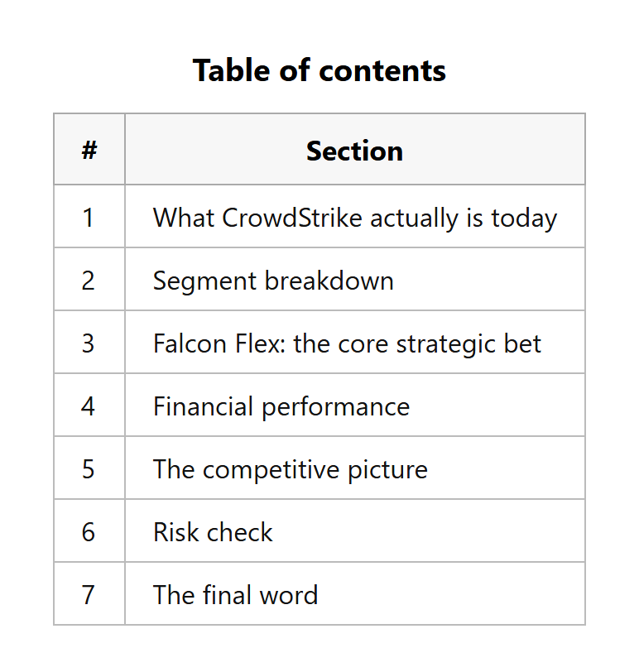Select the 'Risk check' entry
639x672 pixels.
pyautogui.click(x=213, y=532)
